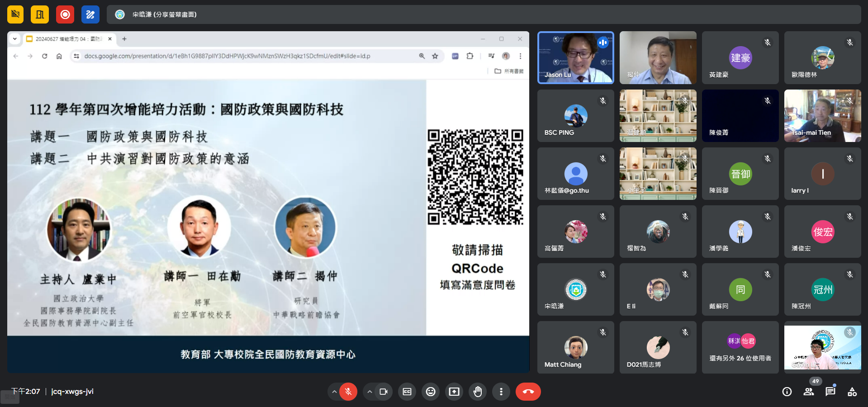The height and width of the screenshot is (407, 868).
Task: Go forward in the shared browser
Action: [x=30, y=56]
